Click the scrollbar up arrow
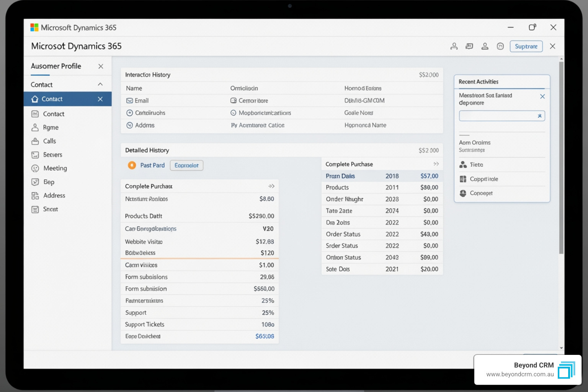 (x=561, y=59)
